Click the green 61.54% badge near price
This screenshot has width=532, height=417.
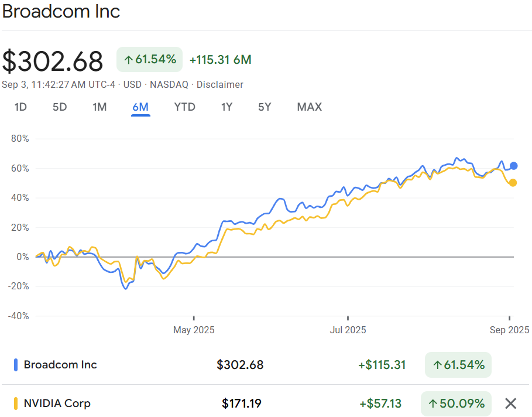pyautogui.click(x=150, y=59)
